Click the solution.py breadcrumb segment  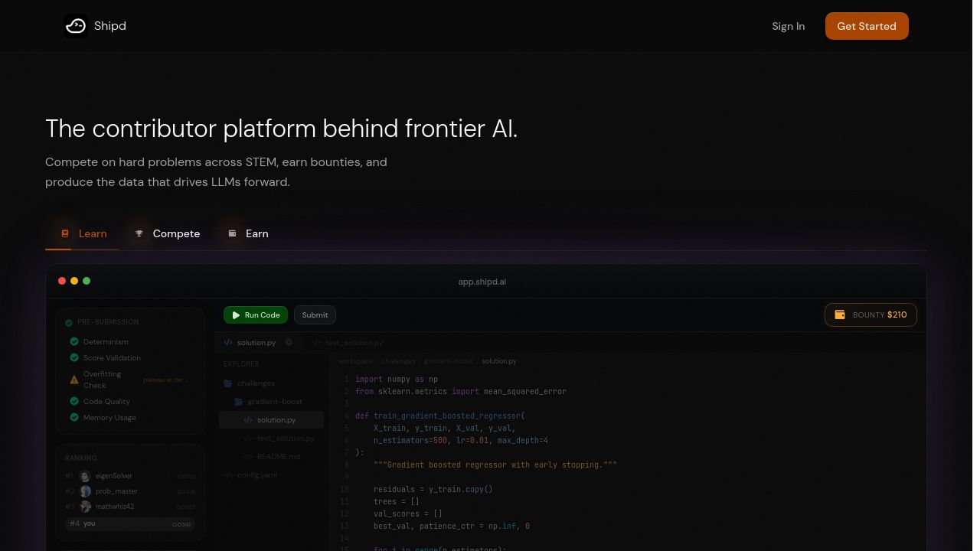[499, 360]
